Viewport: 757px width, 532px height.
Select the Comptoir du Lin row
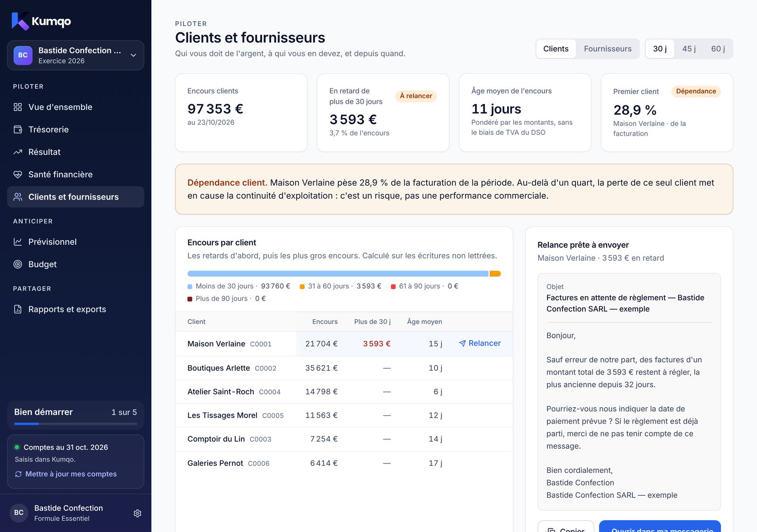coord(344,439)
